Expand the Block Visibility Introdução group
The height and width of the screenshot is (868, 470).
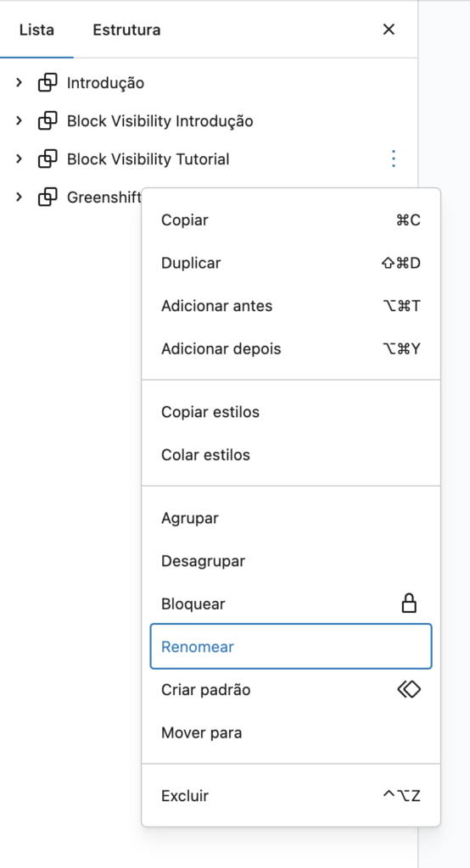(x=19, y=120)
